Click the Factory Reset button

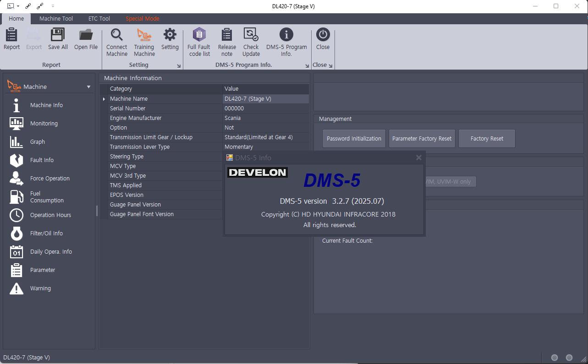(x=487, y=138)
